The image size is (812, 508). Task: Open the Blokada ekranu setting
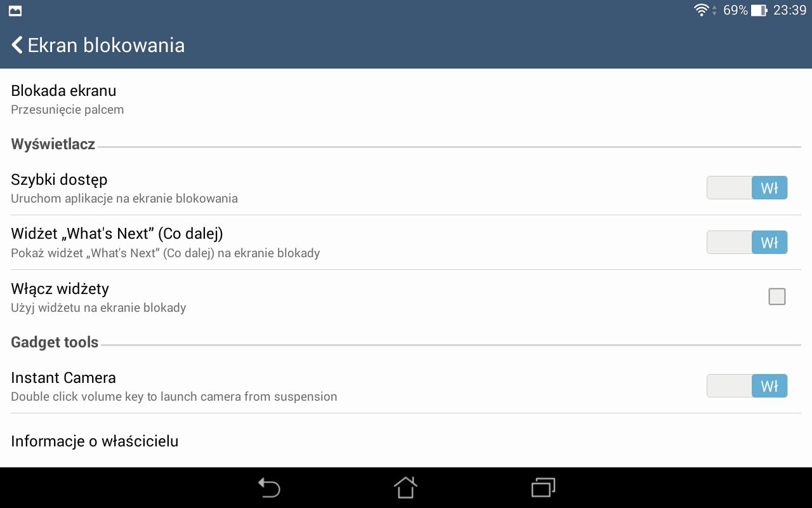coord(406,100)
